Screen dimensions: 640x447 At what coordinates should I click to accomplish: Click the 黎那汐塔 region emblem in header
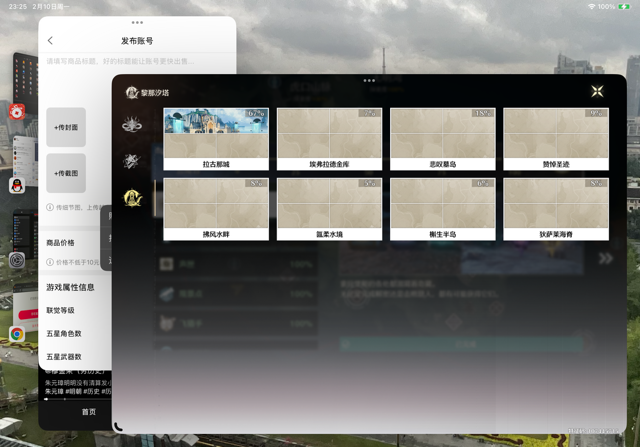tap(132, 93)
